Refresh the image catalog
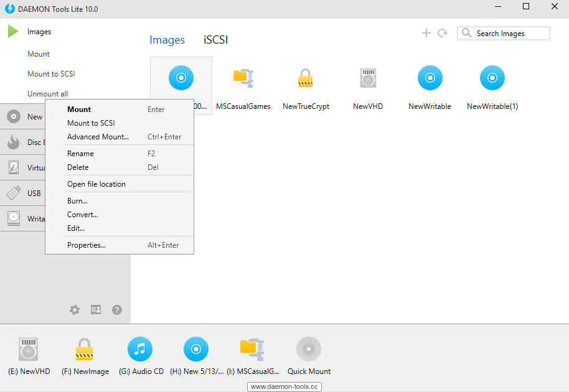The height and width of the screenshot is (392, 569). click(443, 33)
